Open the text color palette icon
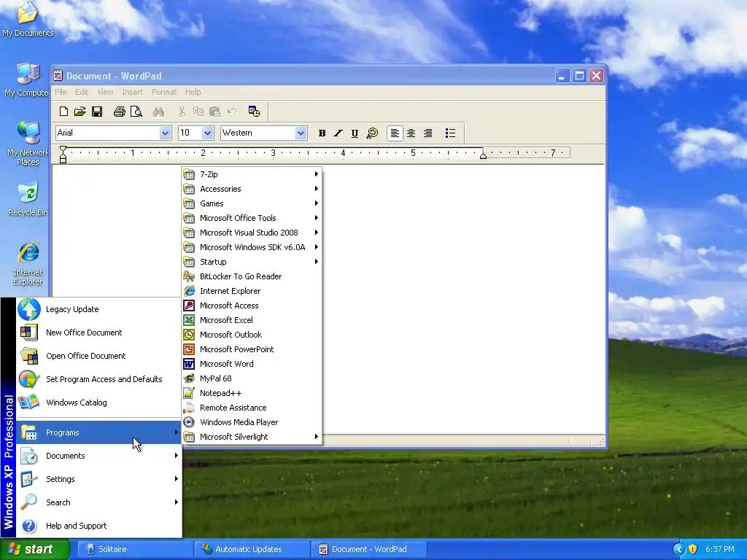This screenshot has width=747, height=560. click(x=372, y=133)
